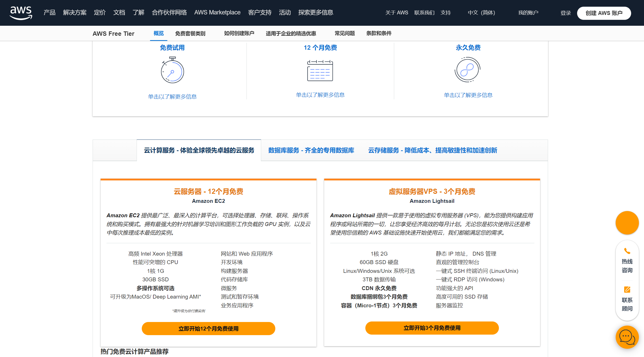Select the 概览 tab

point(158,33)
